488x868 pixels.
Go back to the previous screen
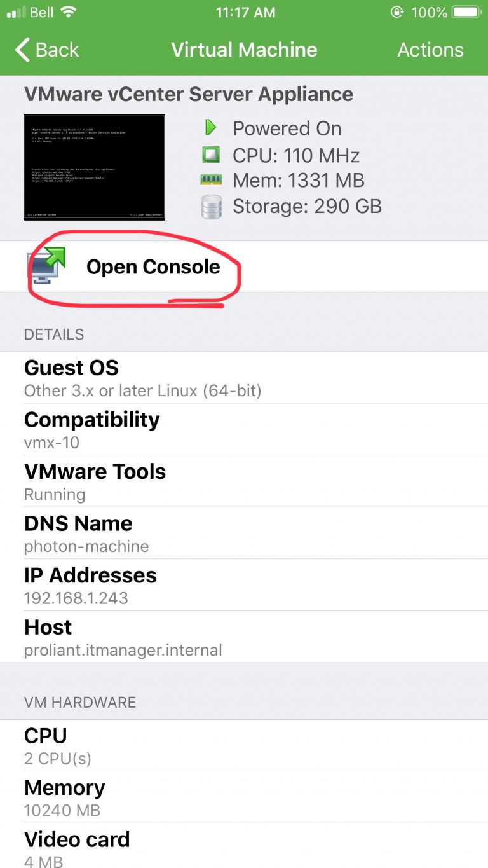point(46,50)
